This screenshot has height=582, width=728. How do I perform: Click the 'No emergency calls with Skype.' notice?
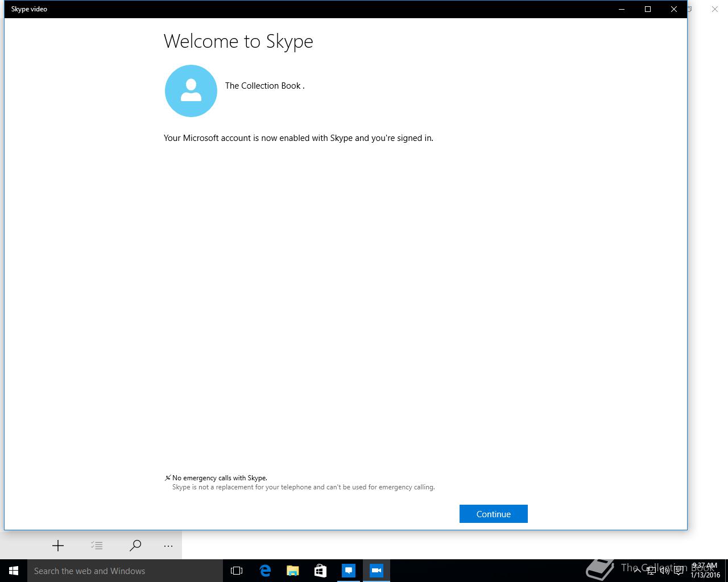[220, 478]
